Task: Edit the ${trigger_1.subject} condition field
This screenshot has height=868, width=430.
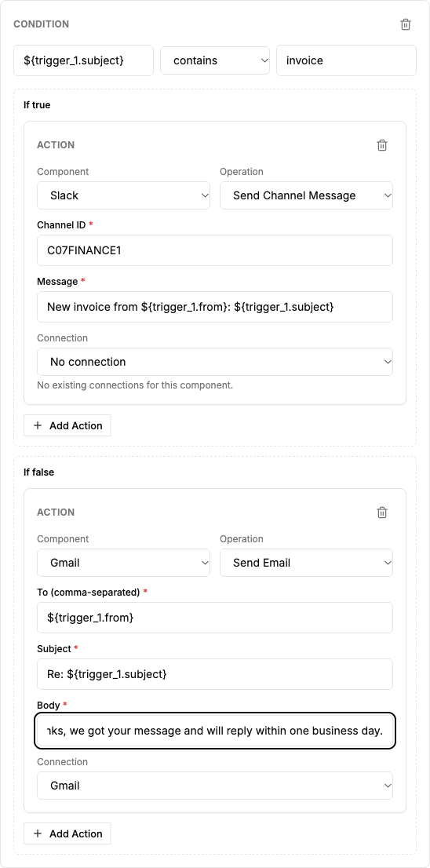Action: [x=83, y=60]
